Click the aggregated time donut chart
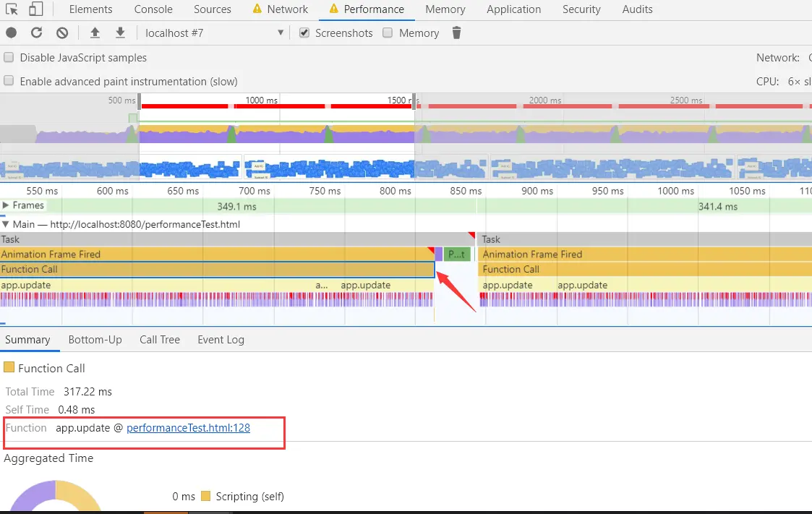 point(56,495)
